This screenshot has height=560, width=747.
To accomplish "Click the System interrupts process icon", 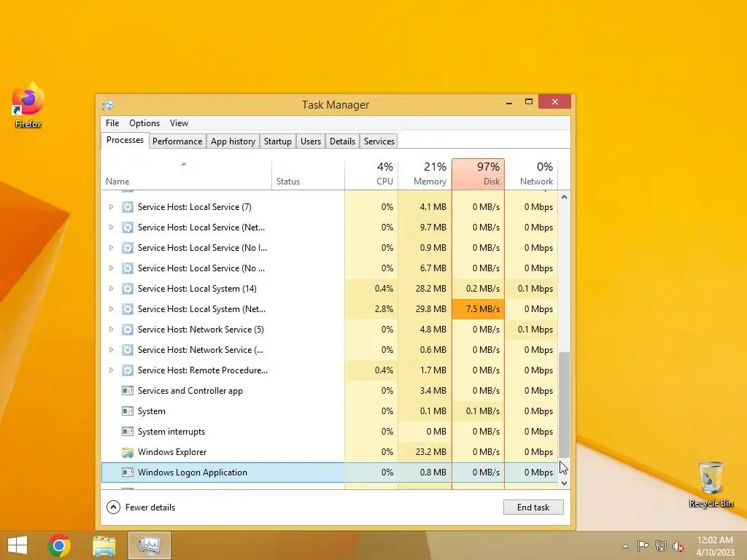I will (127, 432).
